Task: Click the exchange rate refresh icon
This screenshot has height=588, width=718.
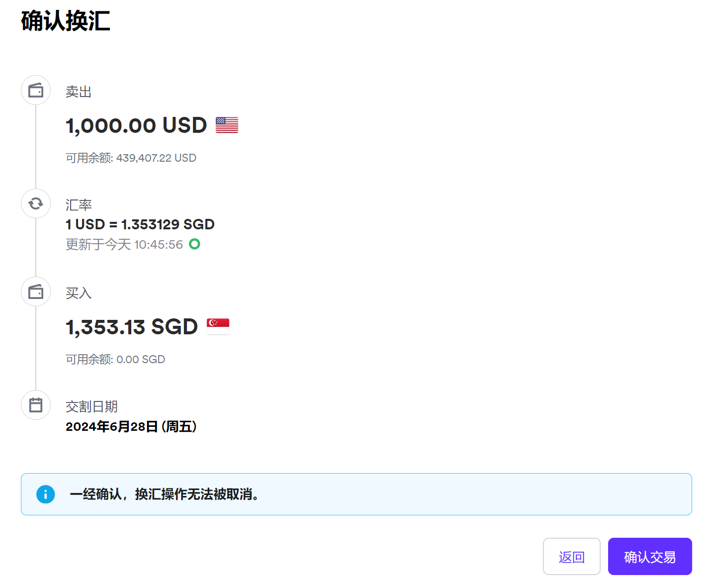Action: click(36, 203)
